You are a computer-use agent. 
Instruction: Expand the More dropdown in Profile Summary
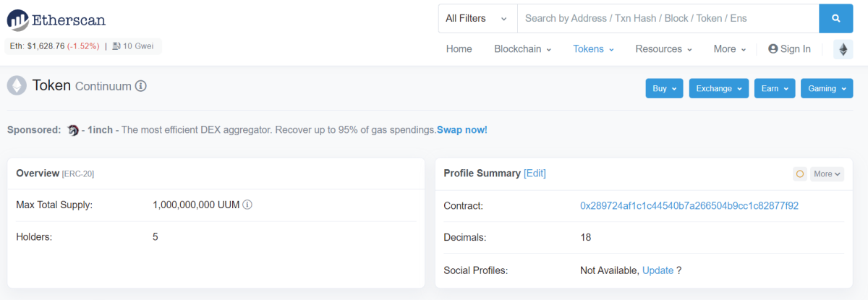pos(827,173)
